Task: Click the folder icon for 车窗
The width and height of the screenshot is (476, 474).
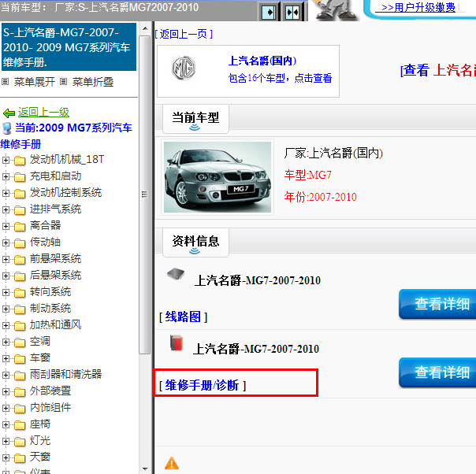Action: pos(20,358)
